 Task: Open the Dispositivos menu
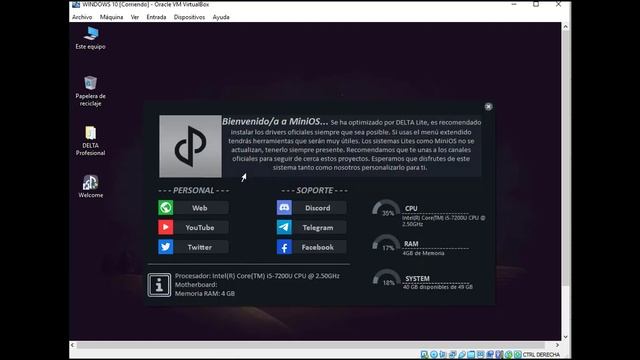(189, 17)
